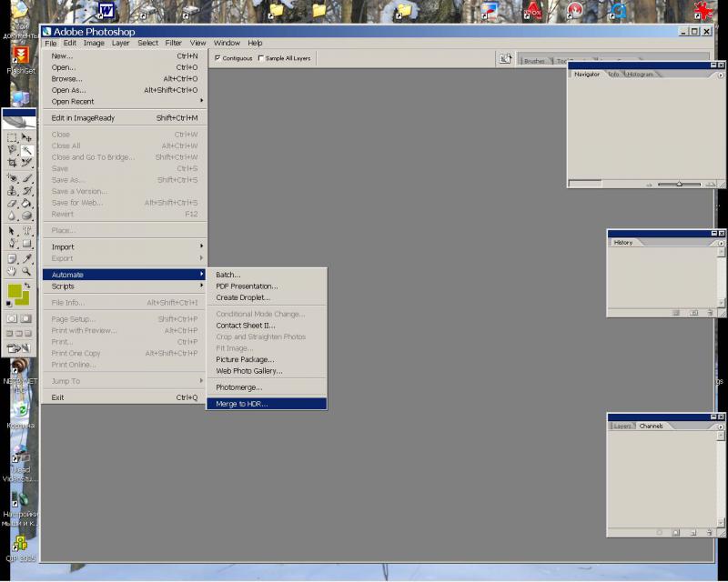Select the History Brush tool
Viewport: 728px width, 582px height.
(x=27, y=191)
